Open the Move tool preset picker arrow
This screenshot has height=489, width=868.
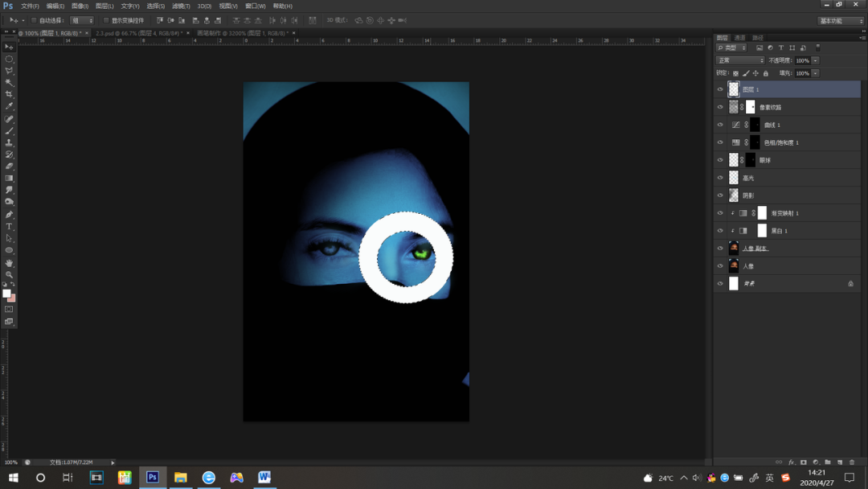pos(23,20)
